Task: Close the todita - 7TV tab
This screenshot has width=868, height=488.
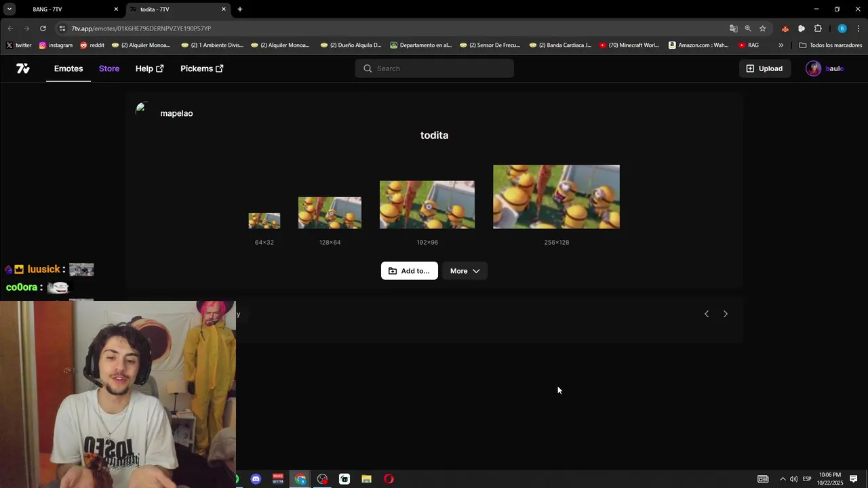Action: (224, 9)
